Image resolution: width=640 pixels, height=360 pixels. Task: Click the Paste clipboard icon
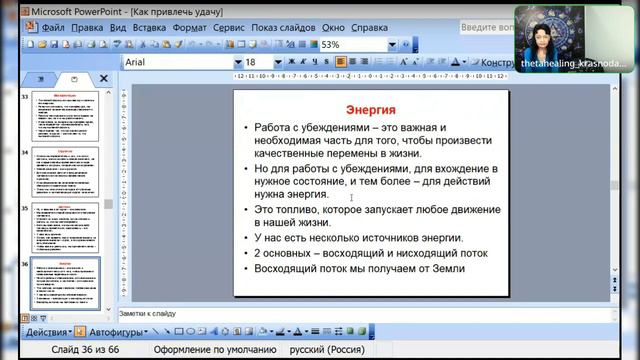pyautogui.click(x=167, y=44)
